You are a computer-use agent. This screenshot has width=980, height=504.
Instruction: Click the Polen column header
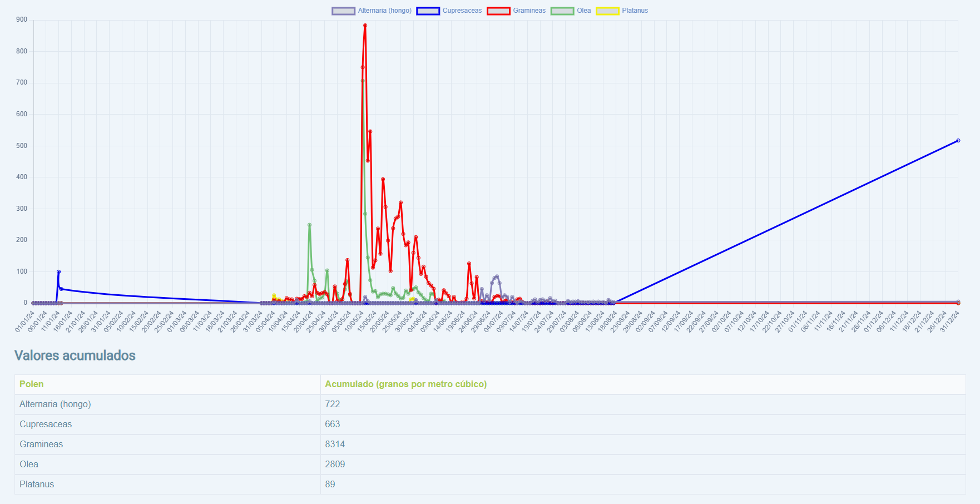[32, 384]
